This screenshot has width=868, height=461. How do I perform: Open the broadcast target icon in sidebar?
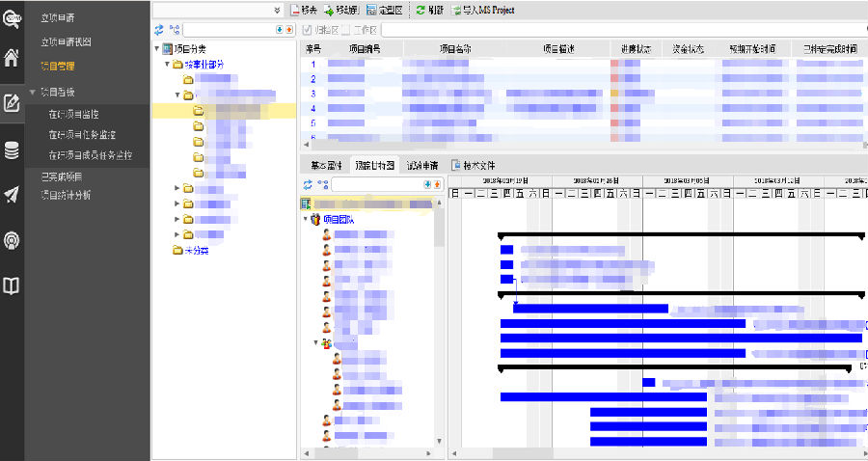coord(12,240)
